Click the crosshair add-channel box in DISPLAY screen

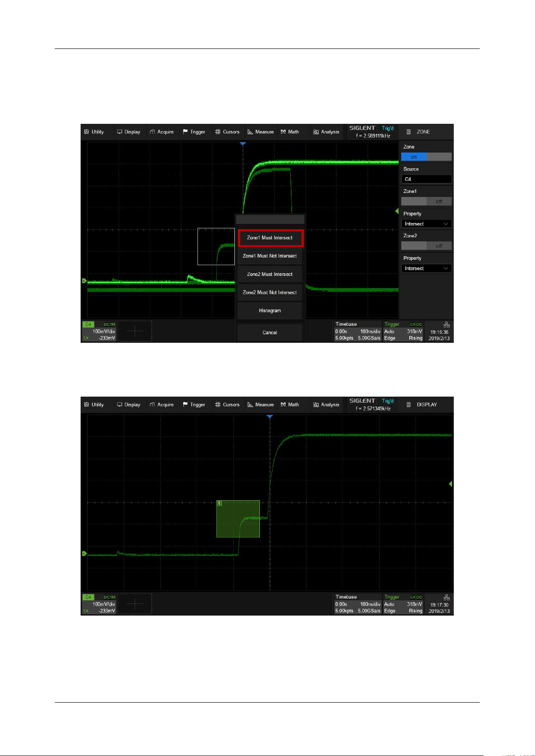coord(135,604)
